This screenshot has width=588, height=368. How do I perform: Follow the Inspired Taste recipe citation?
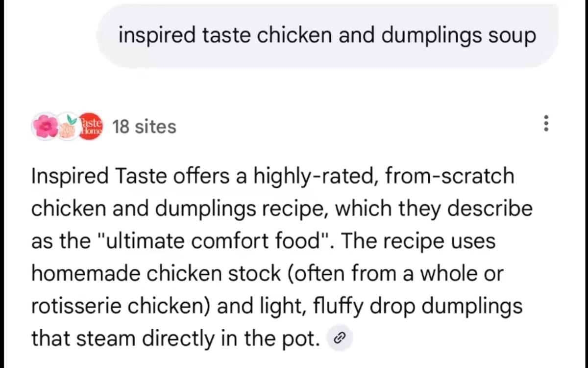339,338
